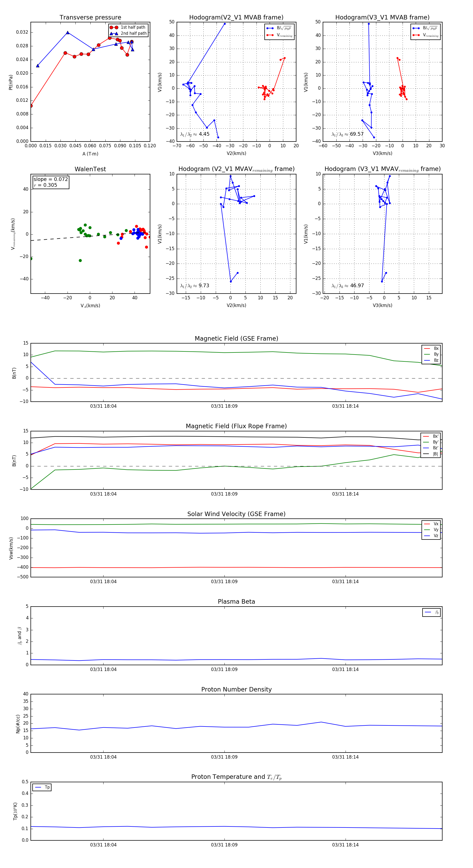Click the 'Pt(nPa)' y-axis label
This screenshot has width=473, height=868.
point(11,82)
